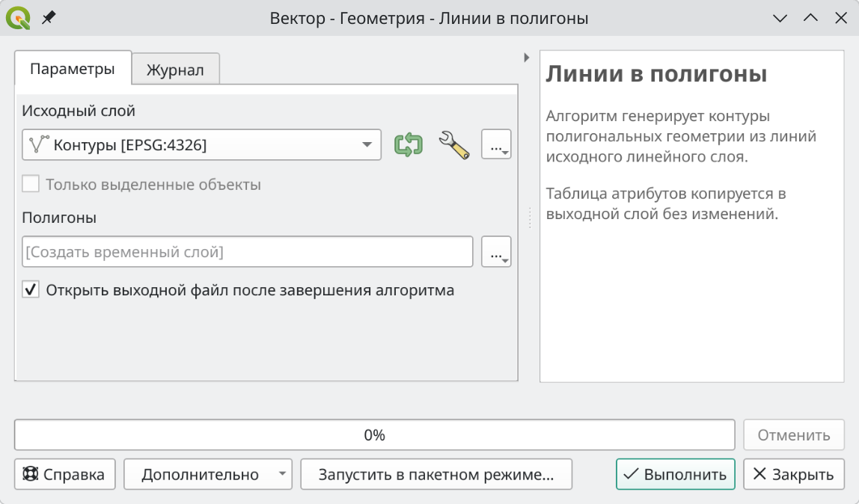Expand the 'Дополнительно' dropdown menu
The image size is (859, 504).
click(207, 475)
